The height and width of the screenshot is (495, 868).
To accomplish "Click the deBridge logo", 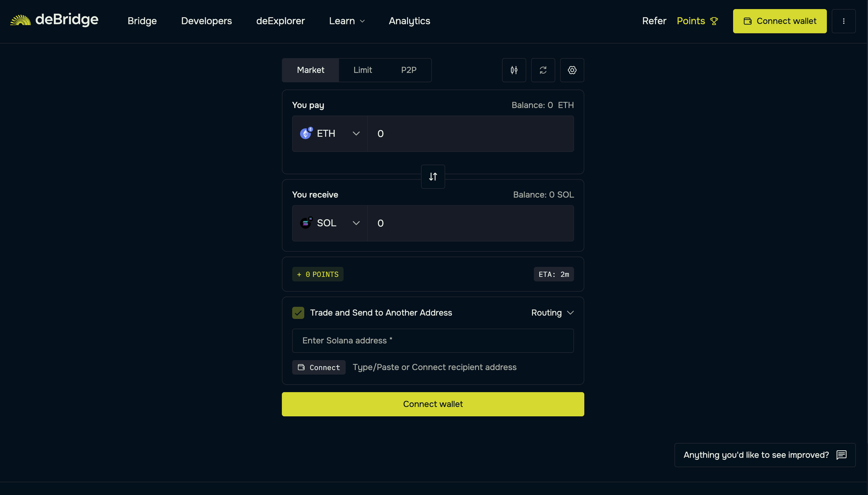I will 54,20.
